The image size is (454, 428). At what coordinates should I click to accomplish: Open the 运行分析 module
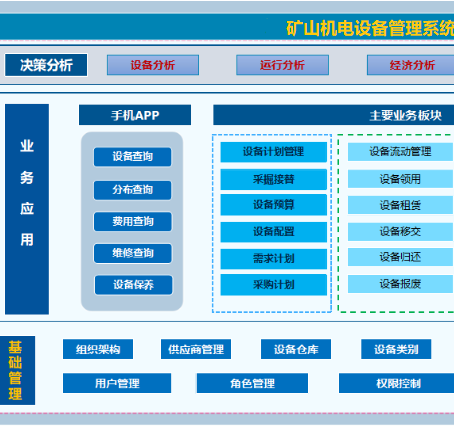[x=282, y=65]
